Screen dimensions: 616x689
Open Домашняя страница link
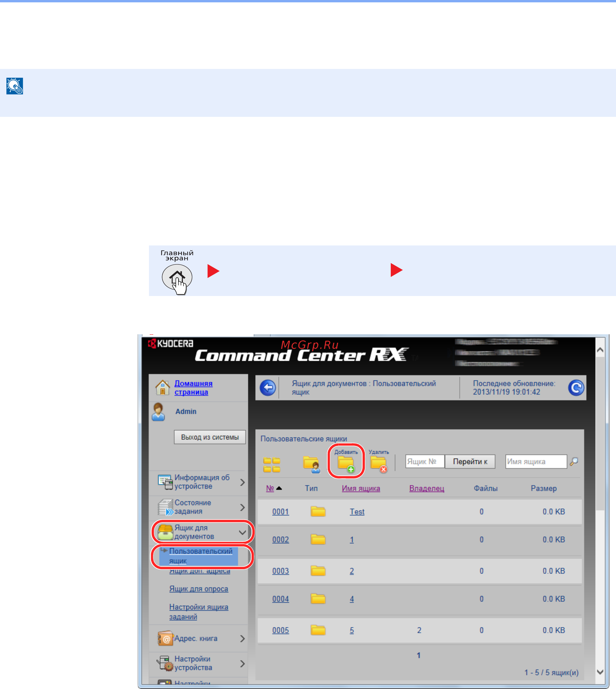[193, 388]
